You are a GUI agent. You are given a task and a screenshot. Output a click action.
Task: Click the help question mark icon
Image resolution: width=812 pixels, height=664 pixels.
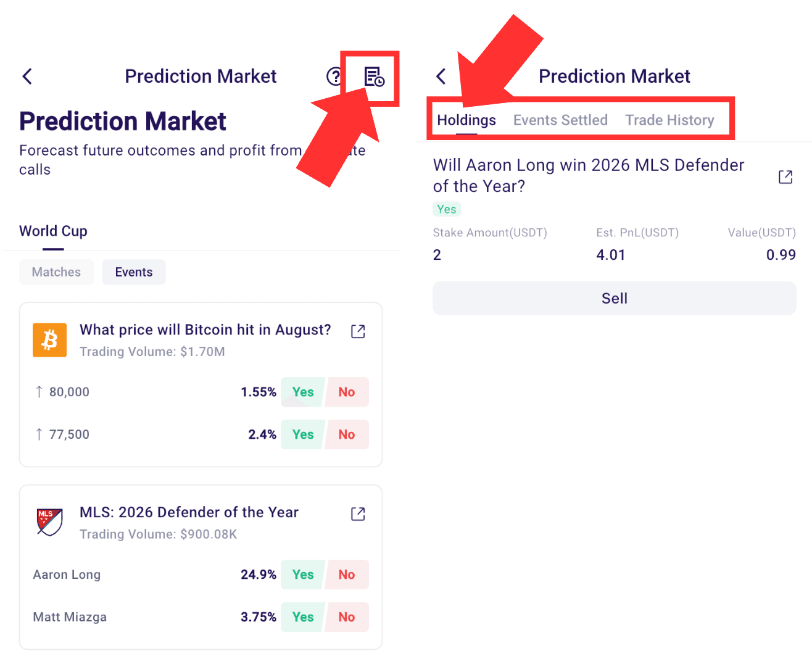pos(334,77)
